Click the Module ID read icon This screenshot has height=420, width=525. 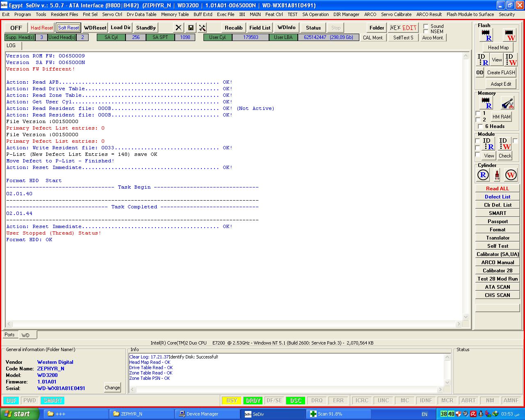[488, 144]
